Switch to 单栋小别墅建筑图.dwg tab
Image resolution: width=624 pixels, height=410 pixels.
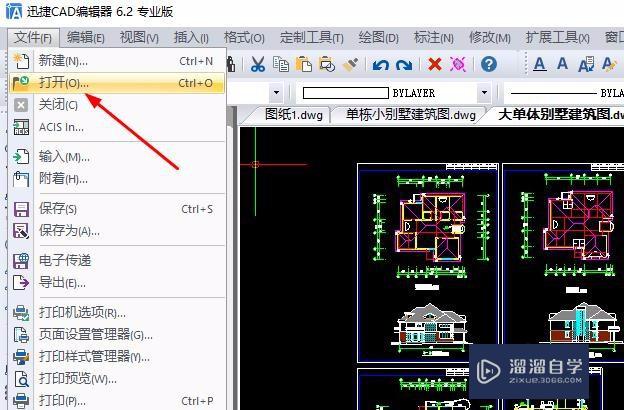(x=411, y=115)
